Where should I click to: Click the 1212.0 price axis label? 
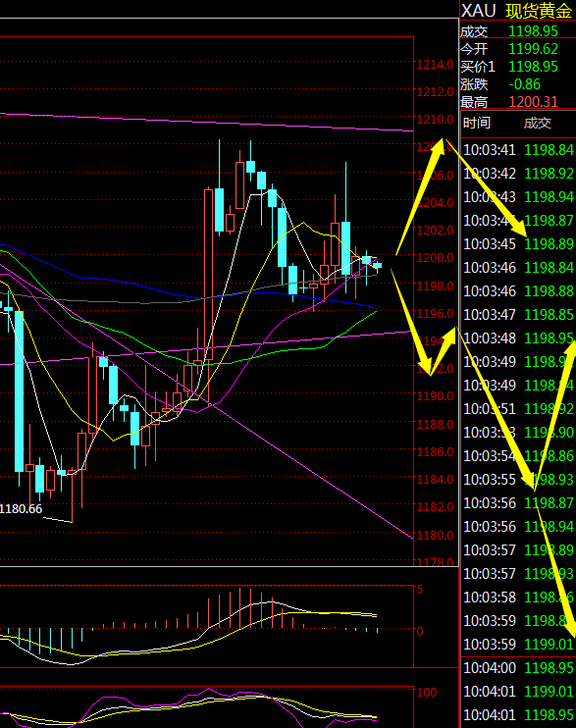(x=435, y=92)
